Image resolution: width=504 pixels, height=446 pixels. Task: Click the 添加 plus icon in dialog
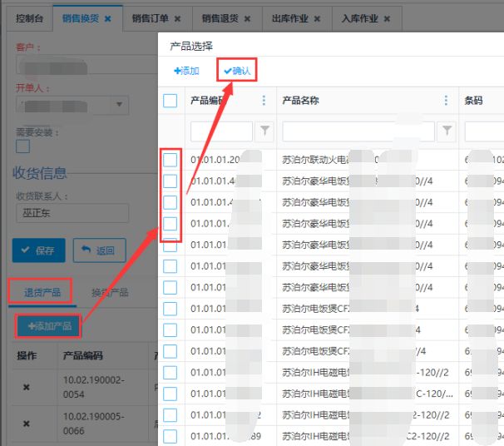point(176,72)
